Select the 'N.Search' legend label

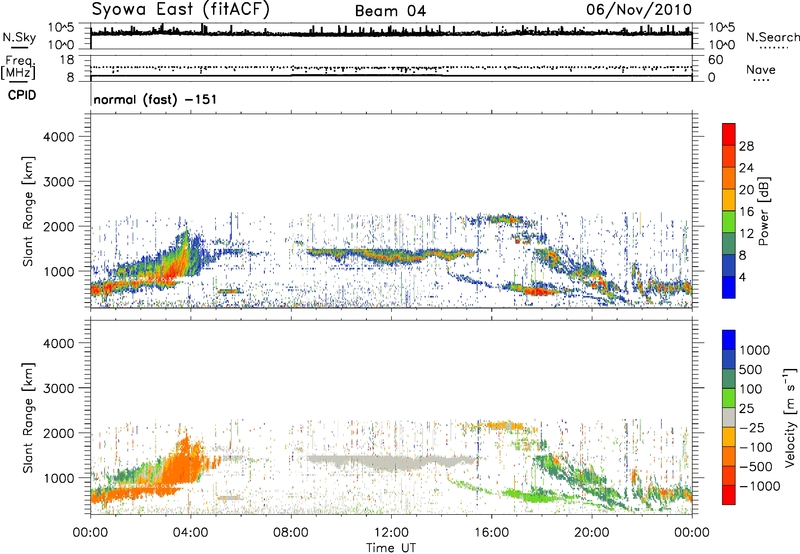pos(772,37)
